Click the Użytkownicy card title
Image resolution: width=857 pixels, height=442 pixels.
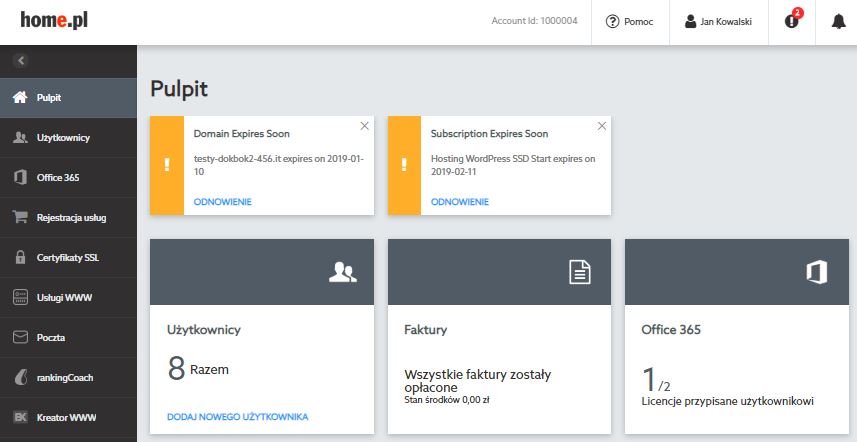click(204, 330)
